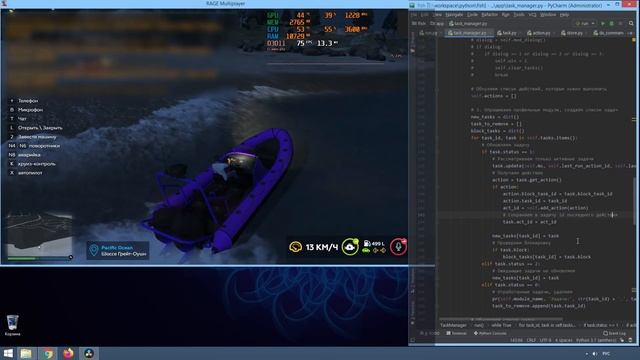Open the Help menu in PyCharm
640x360 pixels.
pyautogui.click(x=564, y=15)
